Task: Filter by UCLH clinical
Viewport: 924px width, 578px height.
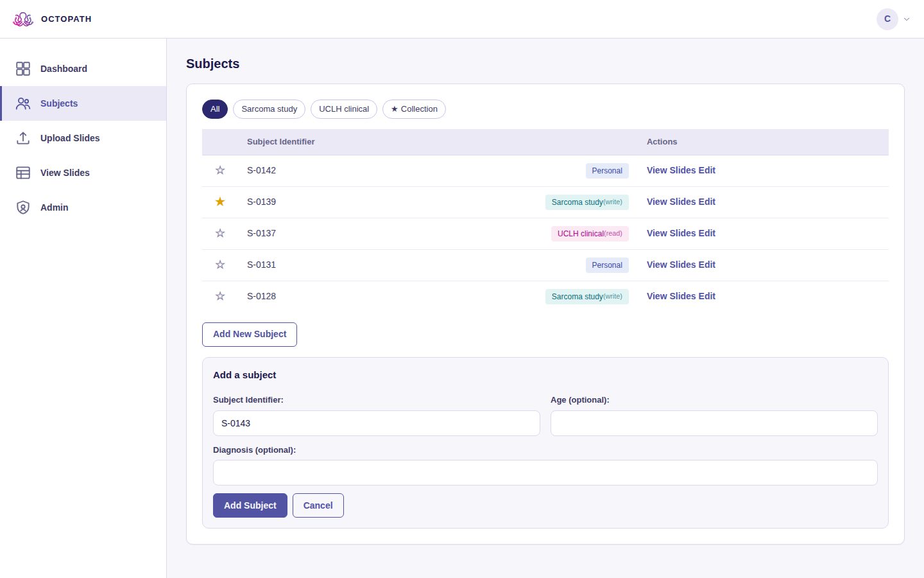Action: [344, 109]
